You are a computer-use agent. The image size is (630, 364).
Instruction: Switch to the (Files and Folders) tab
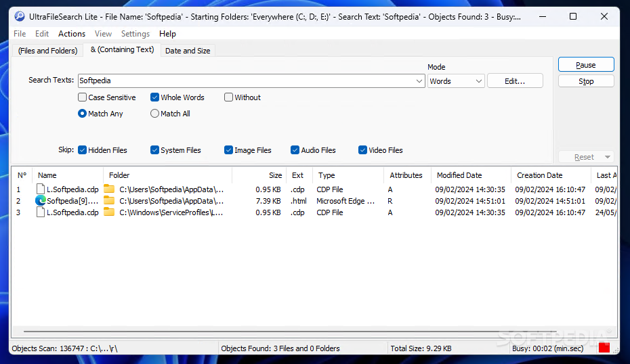click(x=48, y=51)
